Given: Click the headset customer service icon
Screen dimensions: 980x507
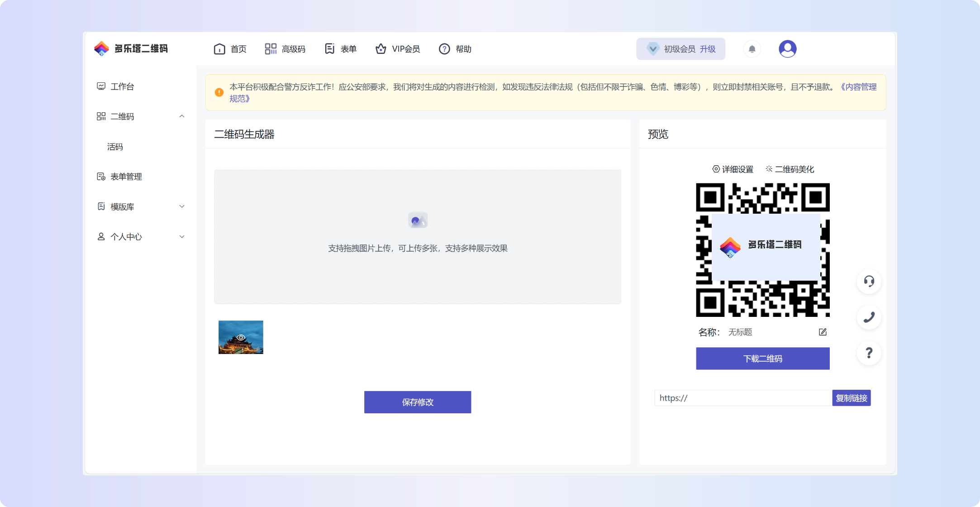Looking at the screenshot, I should (x=869, y=281).
